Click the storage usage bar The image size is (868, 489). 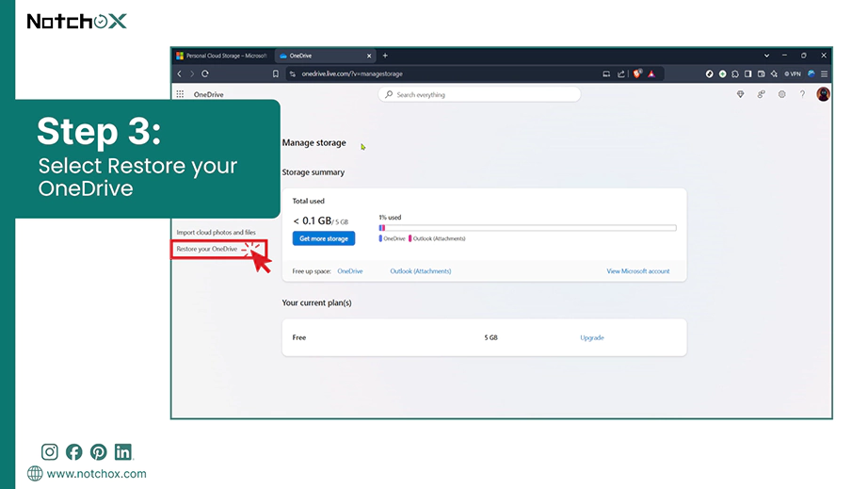(527, 228)
